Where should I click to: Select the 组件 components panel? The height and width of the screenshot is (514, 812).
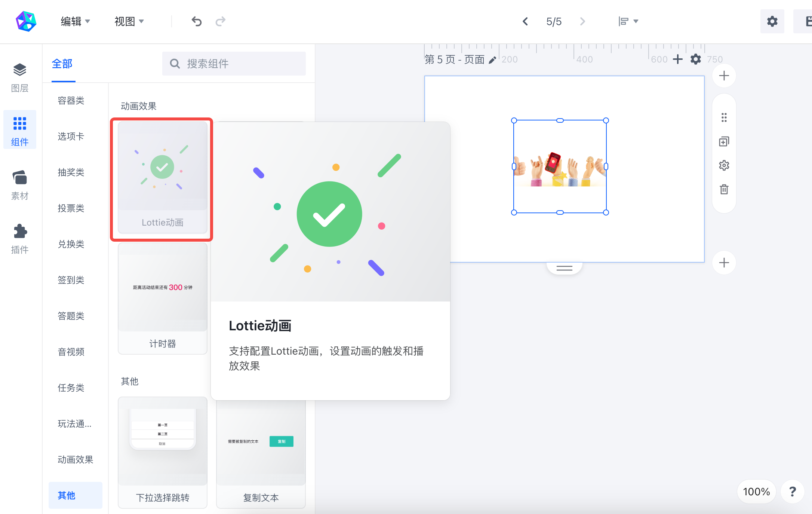(x=20, y=130)
